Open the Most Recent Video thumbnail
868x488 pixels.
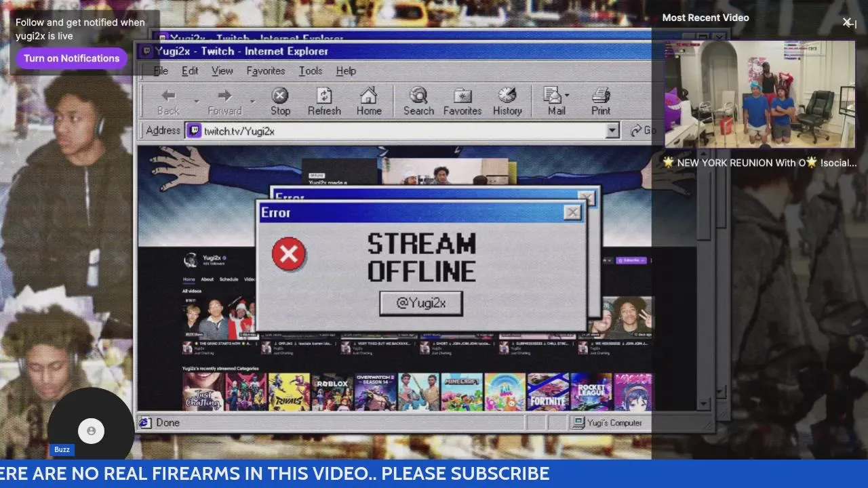coord(759,94)
